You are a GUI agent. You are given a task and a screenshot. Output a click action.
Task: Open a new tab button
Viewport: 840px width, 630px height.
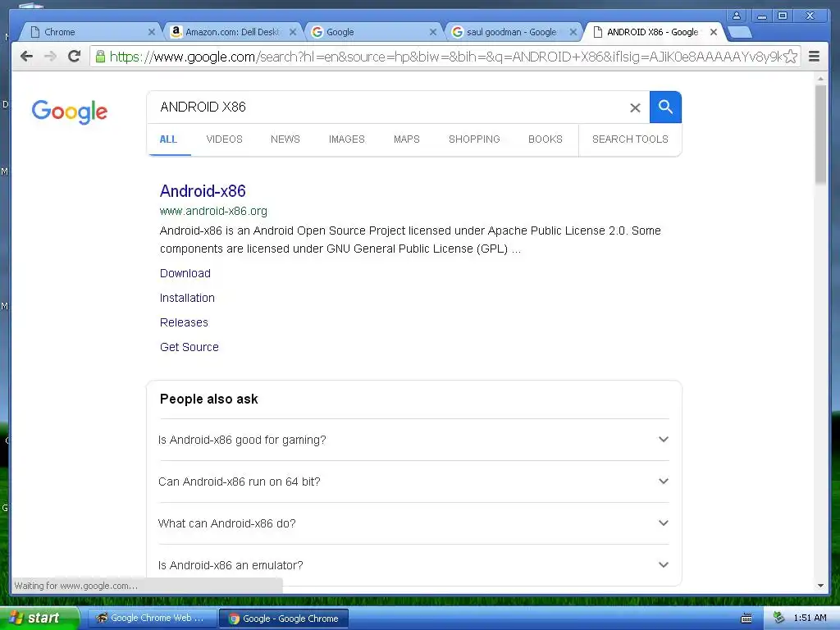pos(739,33)
